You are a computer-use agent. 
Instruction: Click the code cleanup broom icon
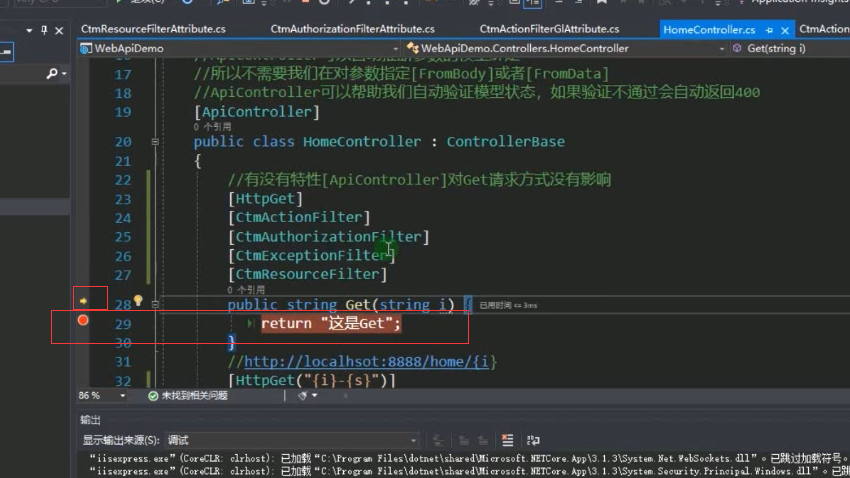click(303, 396)
